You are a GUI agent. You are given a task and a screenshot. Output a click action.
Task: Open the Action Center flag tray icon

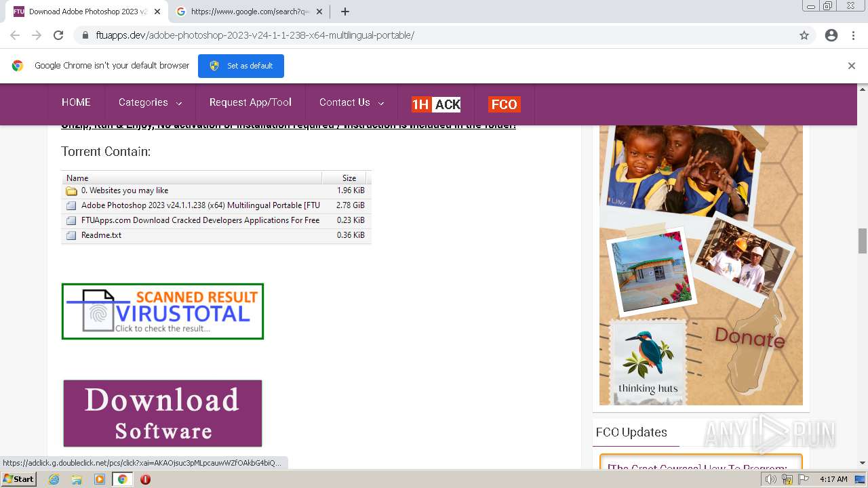click(x=804, y=479)
